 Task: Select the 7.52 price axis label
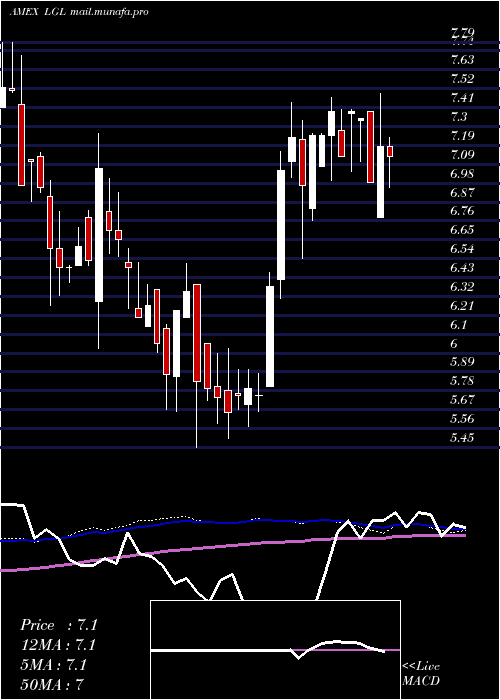(462, 79)
